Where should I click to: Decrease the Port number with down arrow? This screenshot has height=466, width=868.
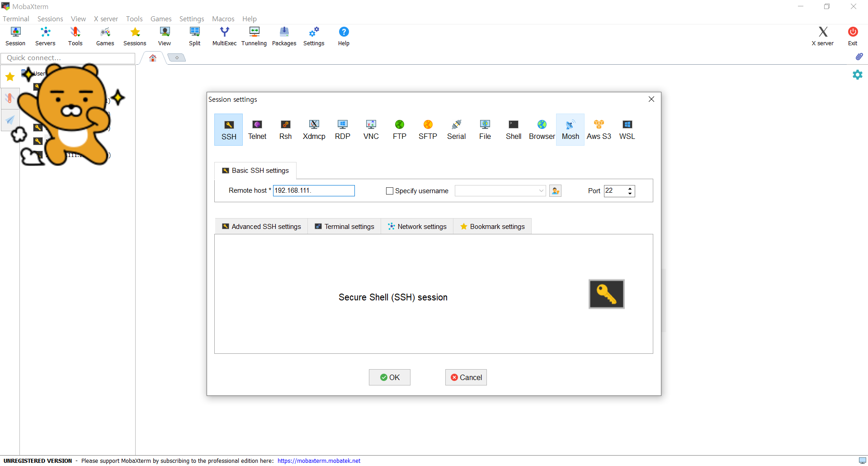click(630, 194)
